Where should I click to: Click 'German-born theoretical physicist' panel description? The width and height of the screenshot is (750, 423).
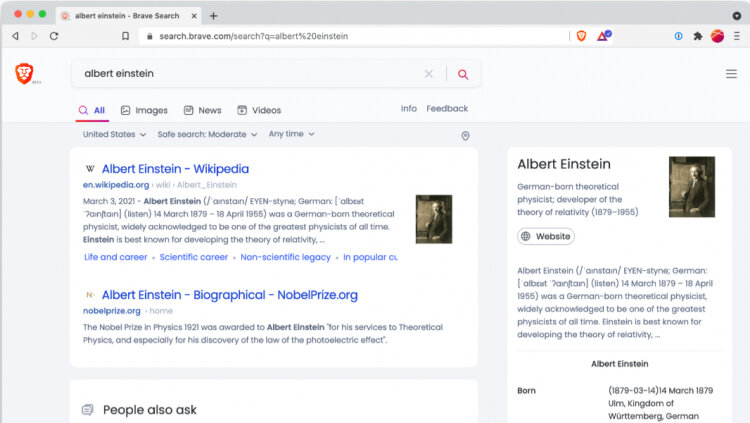point(577,199)
